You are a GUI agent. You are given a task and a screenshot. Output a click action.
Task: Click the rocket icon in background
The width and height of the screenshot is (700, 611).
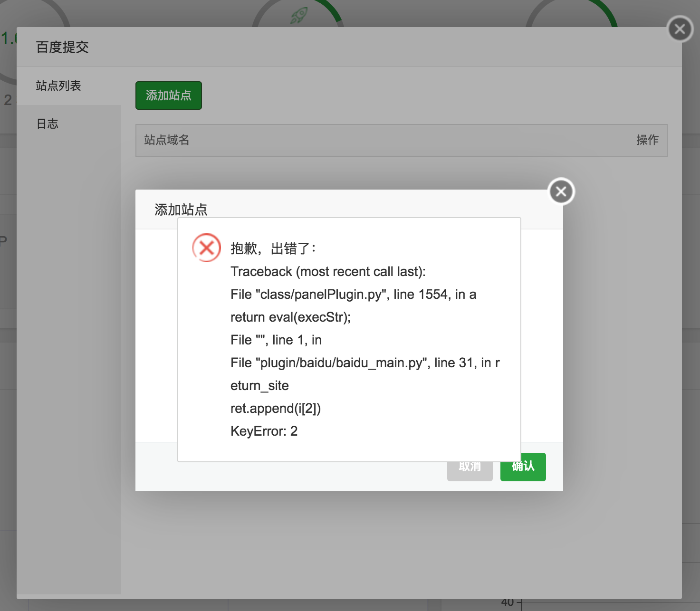pyautogui.click(x=299, y=16)
